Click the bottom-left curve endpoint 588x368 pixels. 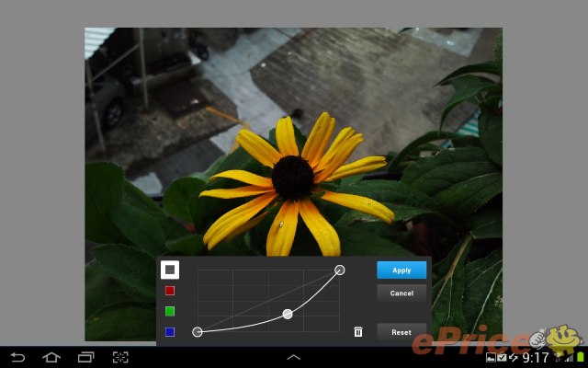point(198,332)
